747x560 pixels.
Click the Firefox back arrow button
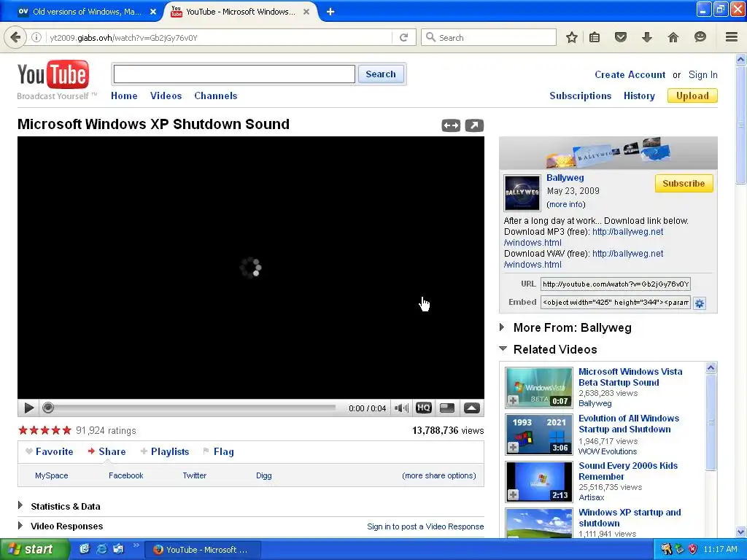coord(15,37)
